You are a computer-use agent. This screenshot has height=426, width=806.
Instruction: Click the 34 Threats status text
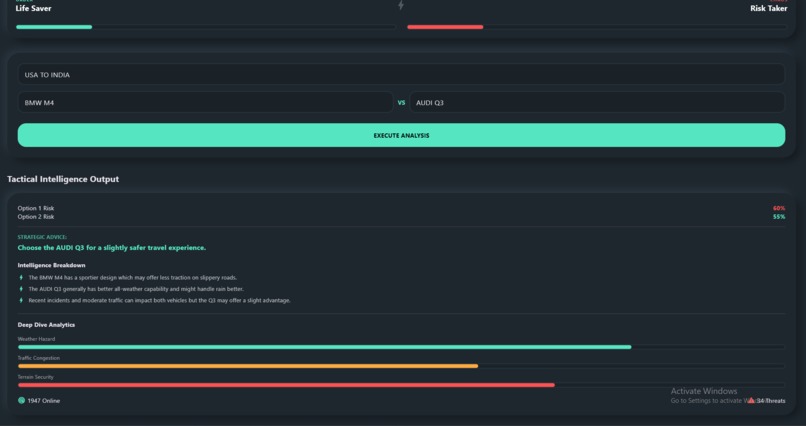(x=771, y=401)
